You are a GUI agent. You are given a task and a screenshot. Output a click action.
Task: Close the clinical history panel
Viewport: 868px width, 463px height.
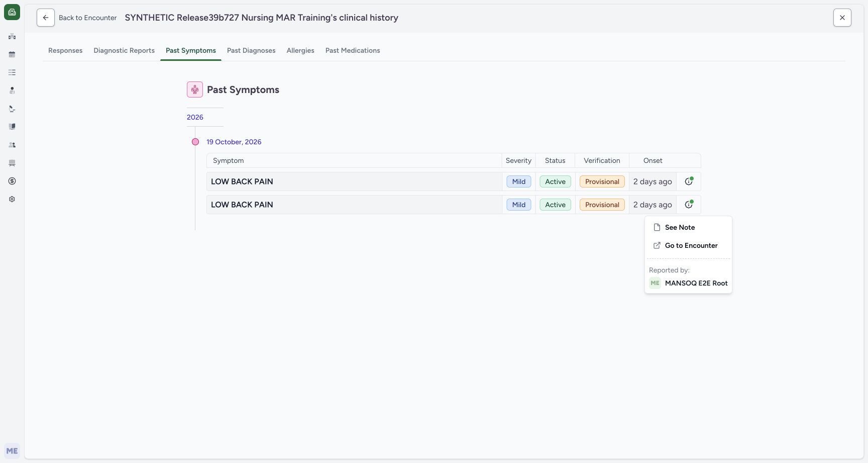842,18
